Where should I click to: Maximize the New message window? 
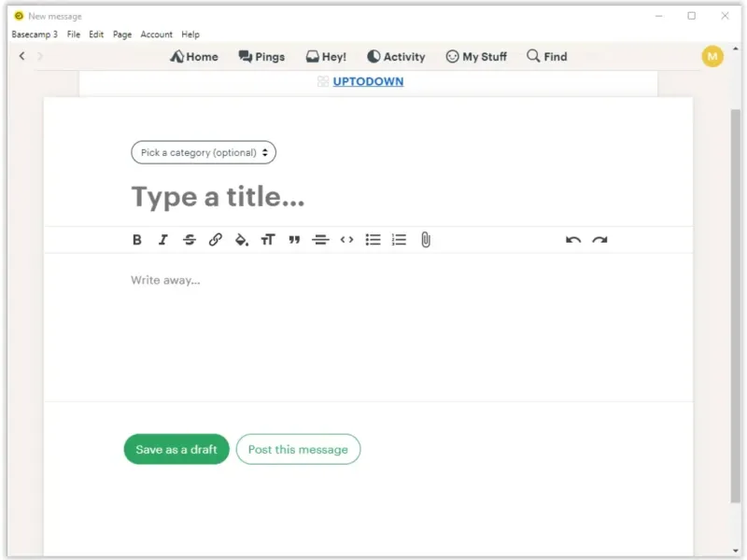691,16
